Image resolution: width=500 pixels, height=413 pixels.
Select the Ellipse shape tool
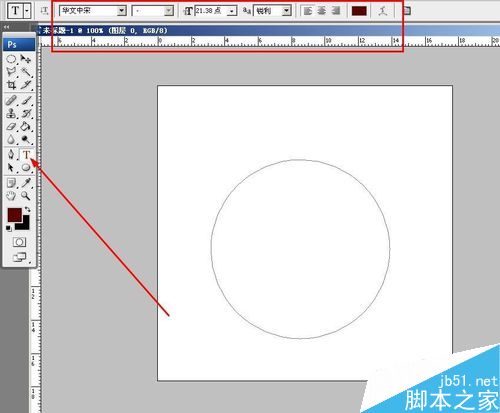[x=26, y=167]
